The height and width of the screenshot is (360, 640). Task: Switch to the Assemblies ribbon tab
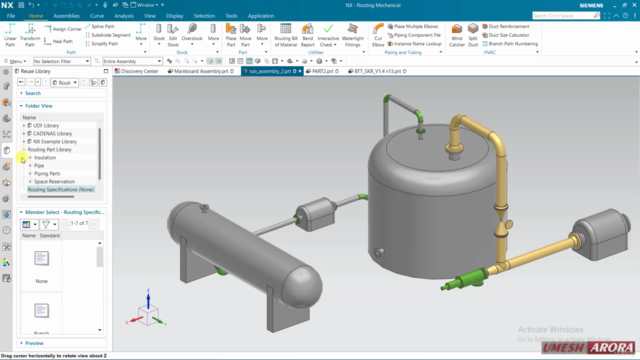67,16
